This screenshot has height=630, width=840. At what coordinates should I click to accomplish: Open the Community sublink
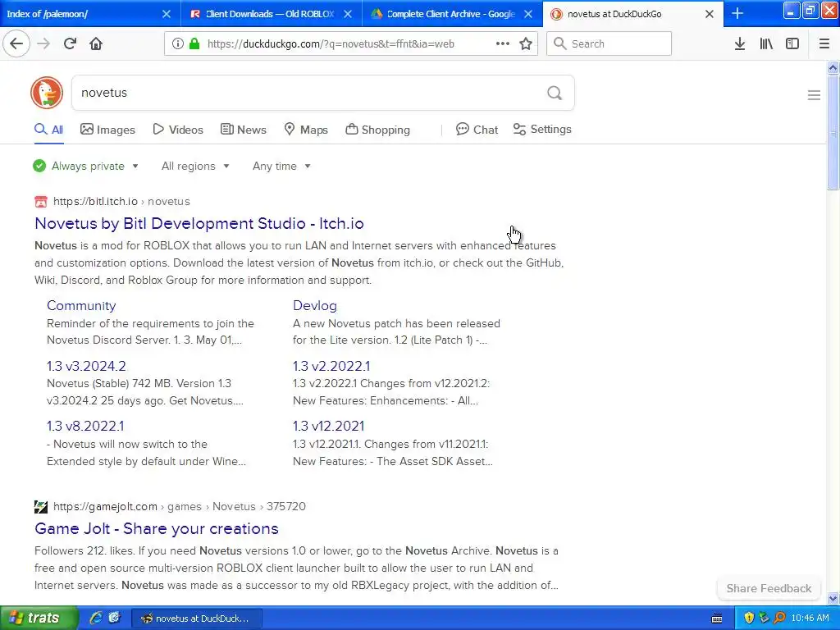point(81,305)
